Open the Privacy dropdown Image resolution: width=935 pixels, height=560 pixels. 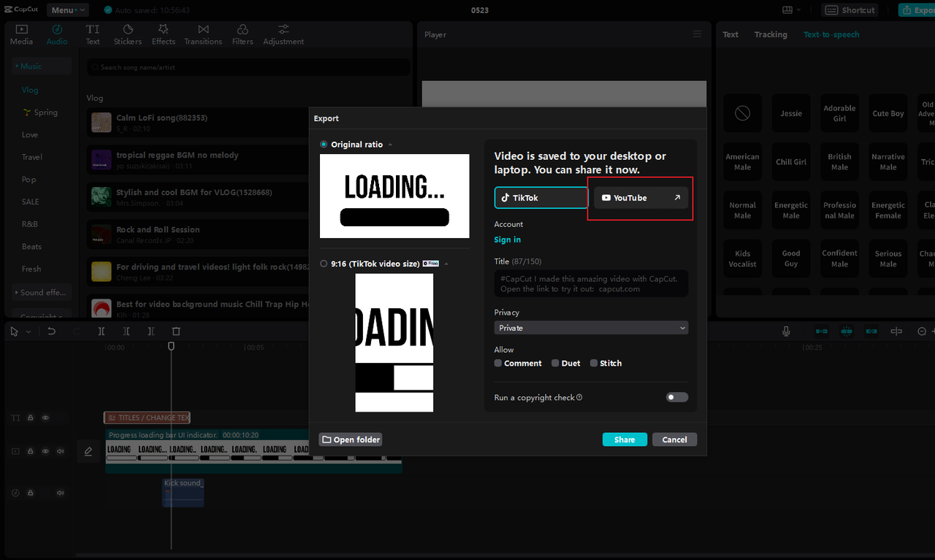click(591, 327)
